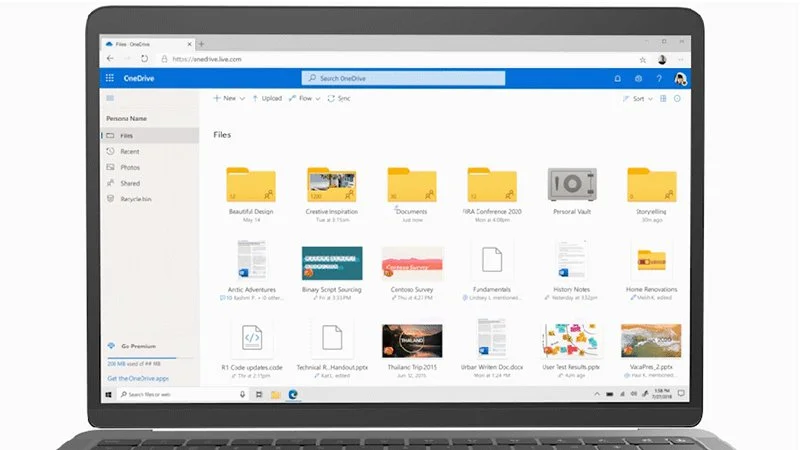Click the taskbar microphone icon
This screenshot has height=450, width=800.
pyautogui.click(x=242, y=394)
